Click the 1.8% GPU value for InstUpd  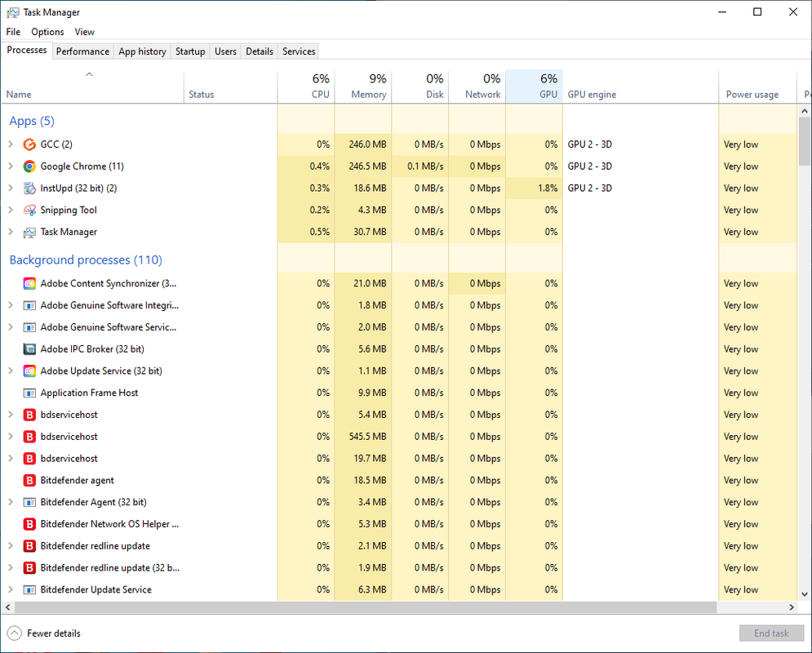pyautogui.click(x=548, y=188)
